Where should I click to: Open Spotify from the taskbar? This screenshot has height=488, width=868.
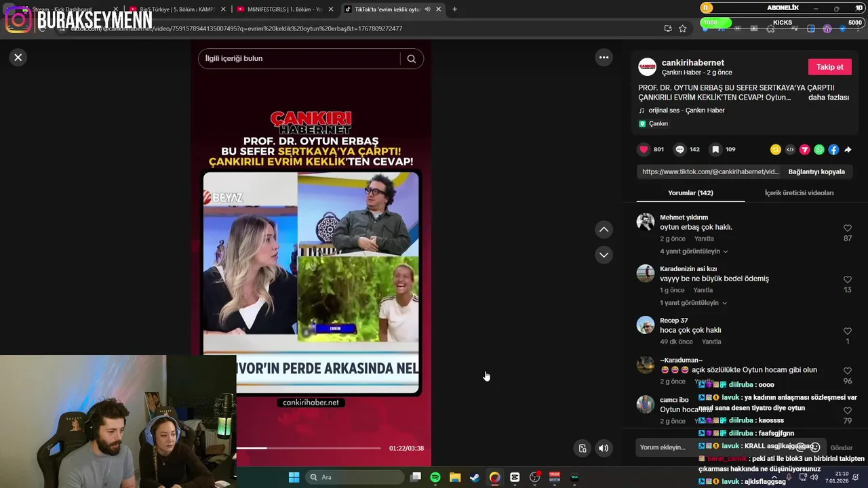pyautogui.click(x=435, y=477)
